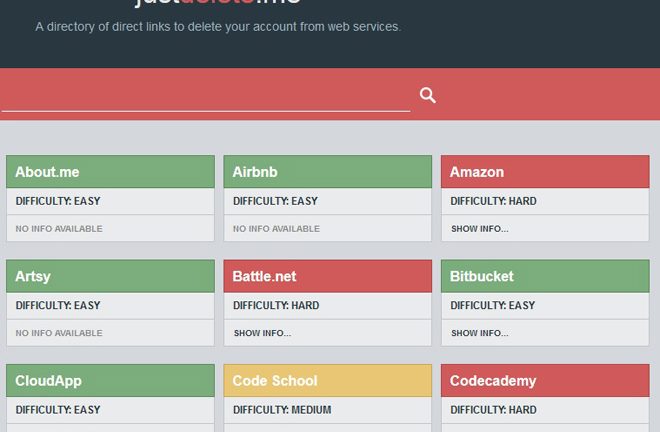Click 'Difficulty: Easy' text on Airbnb card
This screenshot has width=660, height=432.
[x=275, y=201]
